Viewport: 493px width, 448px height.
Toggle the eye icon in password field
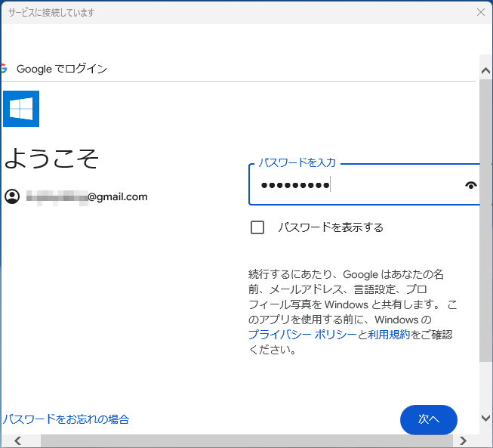pyautogui.click(x=470, y=185)
